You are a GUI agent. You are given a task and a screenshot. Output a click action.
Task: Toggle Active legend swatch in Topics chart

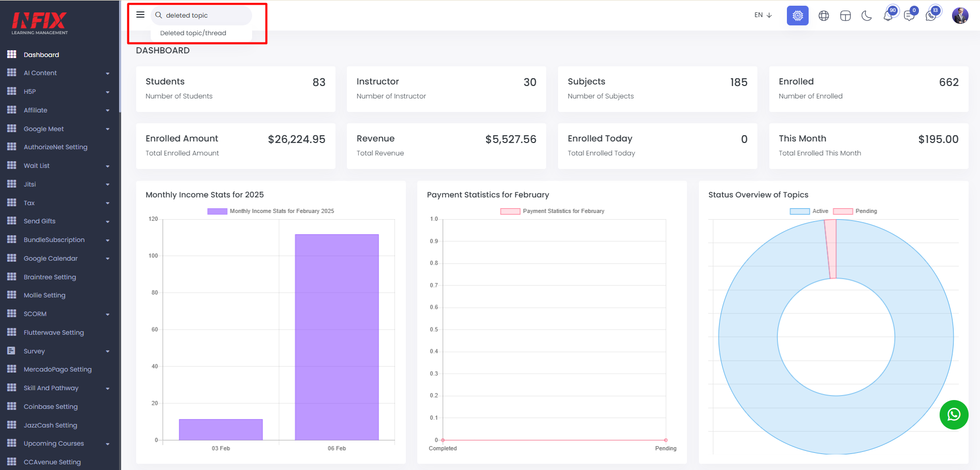click(800, 211)
